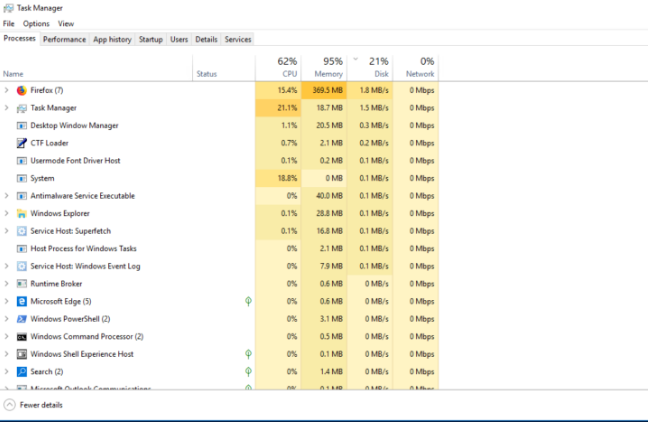Expand the Firefox (7) process group

[x=6, y=90]
